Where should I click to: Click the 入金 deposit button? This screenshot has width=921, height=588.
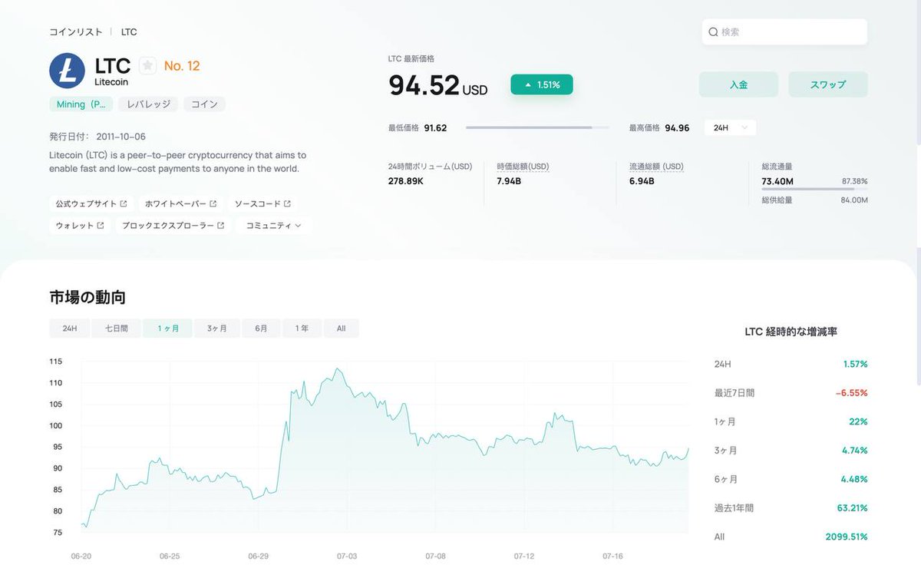738,84
